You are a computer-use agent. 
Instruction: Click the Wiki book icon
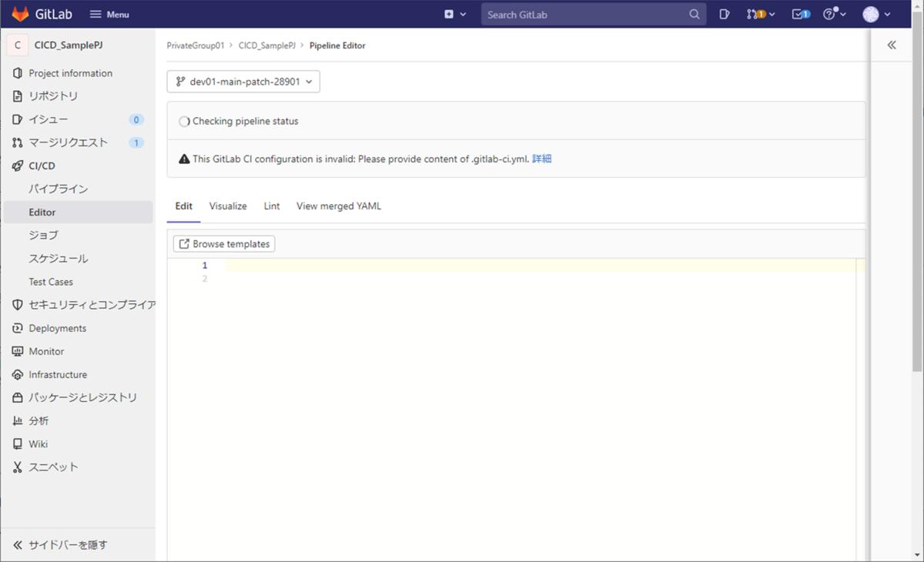pos(18,443)
